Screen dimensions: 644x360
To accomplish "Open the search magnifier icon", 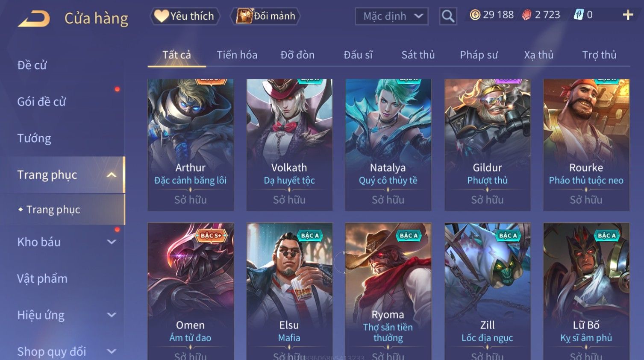I will (448, 16).
